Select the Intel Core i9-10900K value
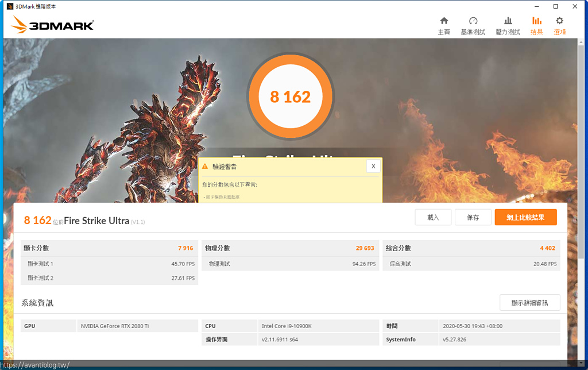 click(287, 326)
